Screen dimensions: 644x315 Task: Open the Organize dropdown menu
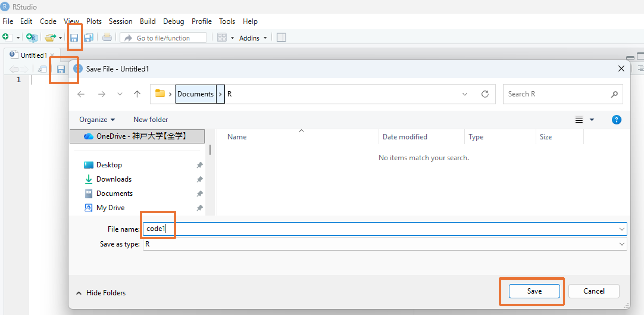(97, 120)
